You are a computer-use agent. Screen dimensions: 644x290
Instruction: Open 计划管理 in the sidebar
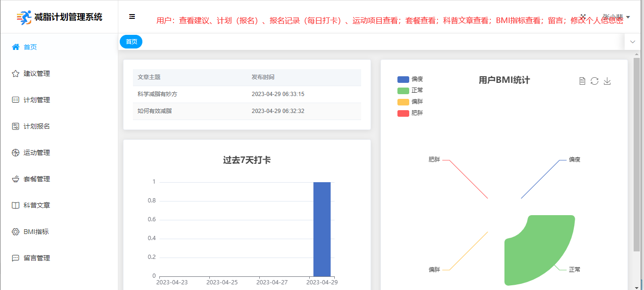point(37,100)
